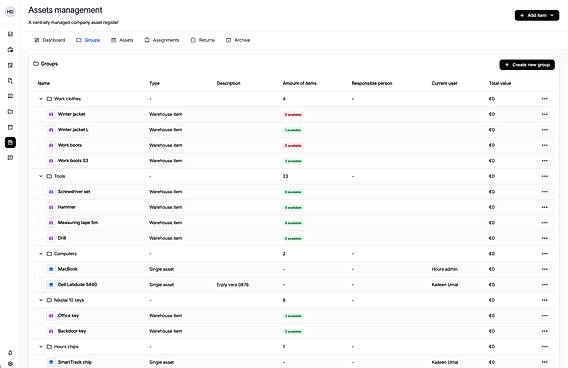The image size is (568, 368).
Task: Collapse the Hours chips group chevron
Action: tap(41, 347)
